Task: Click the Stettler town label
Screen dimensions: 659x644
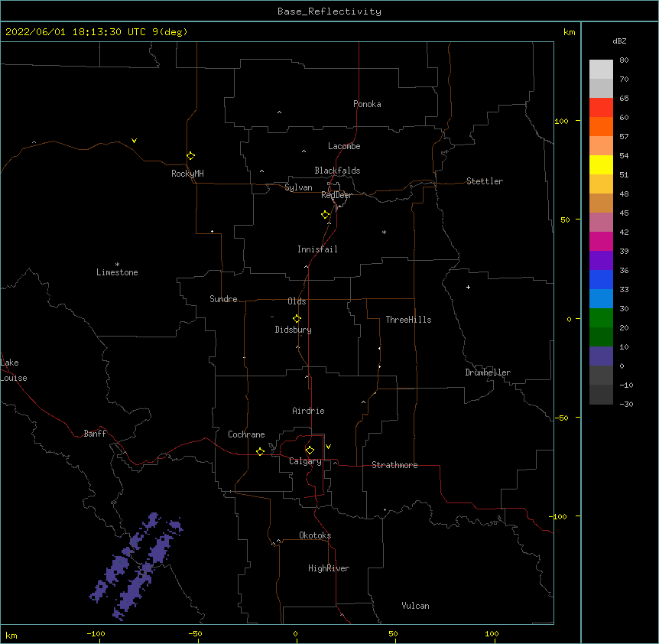Action: click(x=485, y=181)
